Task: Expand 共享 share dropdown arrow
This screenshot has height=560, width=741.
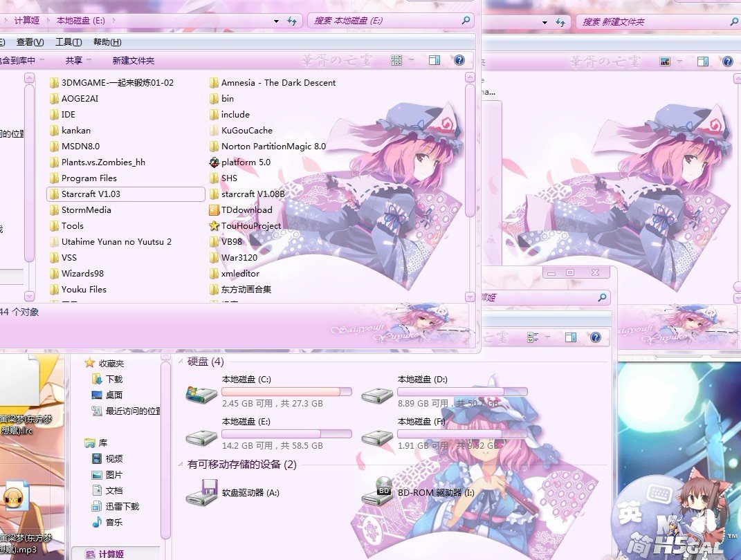Action: tap(89, 60)
